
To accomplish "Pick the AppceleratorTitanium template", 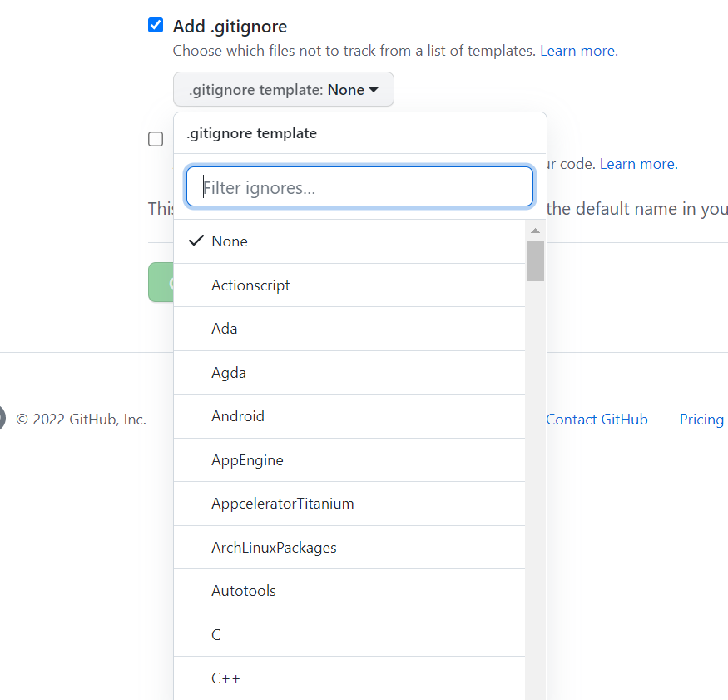I will [x=283, y=504].
